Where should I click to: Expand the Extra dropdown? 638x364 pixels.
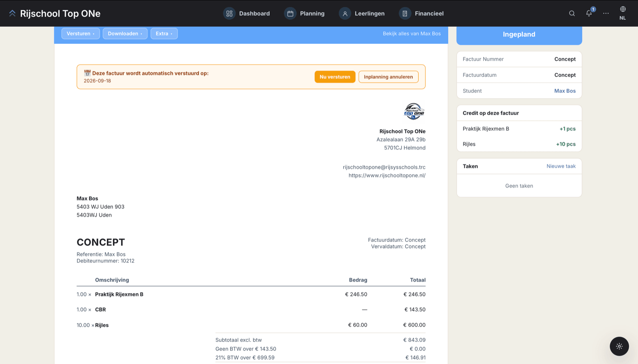tap(164, 33)
